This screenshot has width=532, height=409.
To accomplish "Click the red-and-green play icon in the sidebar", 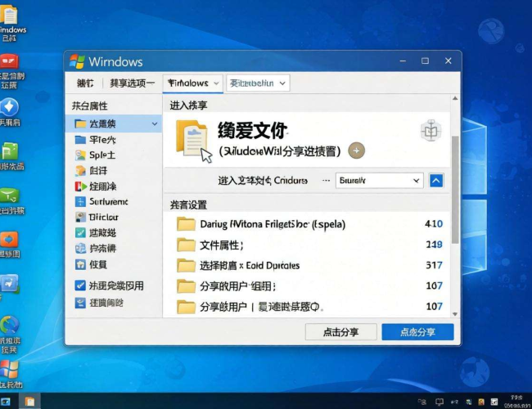I will point(80,187).
